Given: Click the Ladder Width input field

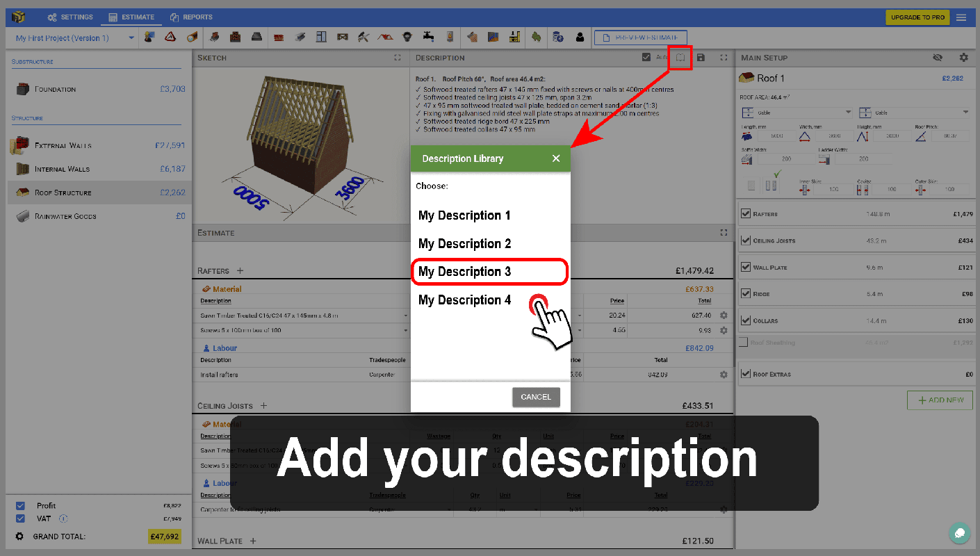Looking at the screenshot, I should pos(863,159).
